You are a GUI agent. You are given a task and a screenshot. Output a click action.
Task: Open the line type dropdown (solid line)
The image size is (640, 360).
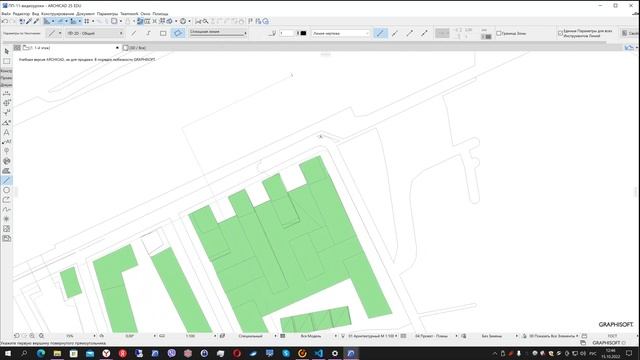(x=218, y=33)
